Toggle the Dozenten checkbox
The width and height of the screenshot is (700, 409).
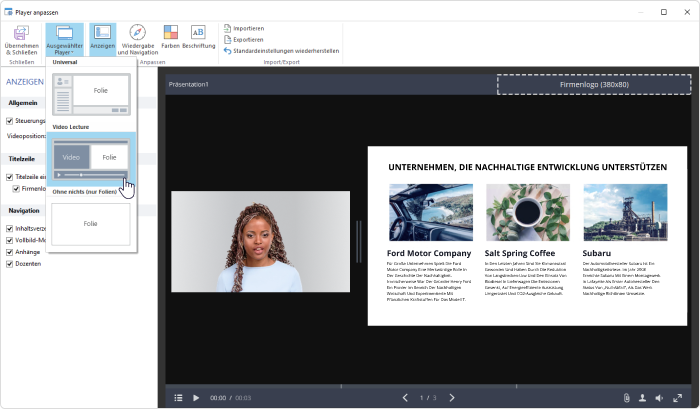(x=9, y=264)
